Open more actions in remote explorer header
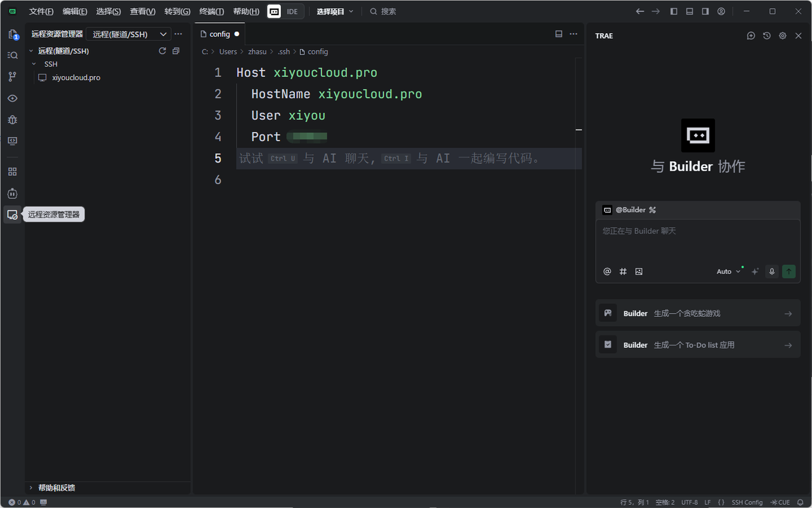Image resolution: width=812 pixels, height=508 pixels. pyautogui.click(x=178, y=34)
